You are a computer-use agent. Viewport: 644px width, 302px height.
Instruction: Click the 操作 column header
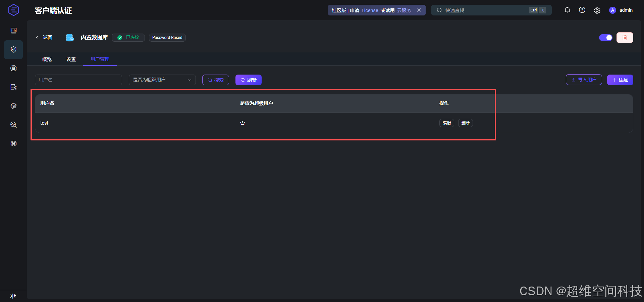coord(444,103)
